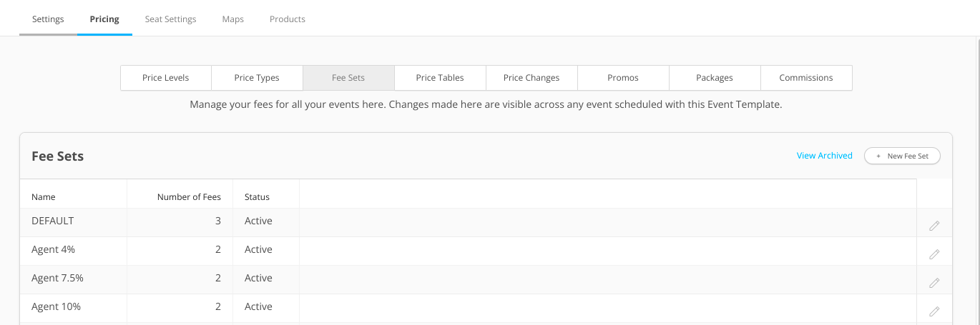Open the Commissions section
980x325 pixels.
tap(806, 78)
